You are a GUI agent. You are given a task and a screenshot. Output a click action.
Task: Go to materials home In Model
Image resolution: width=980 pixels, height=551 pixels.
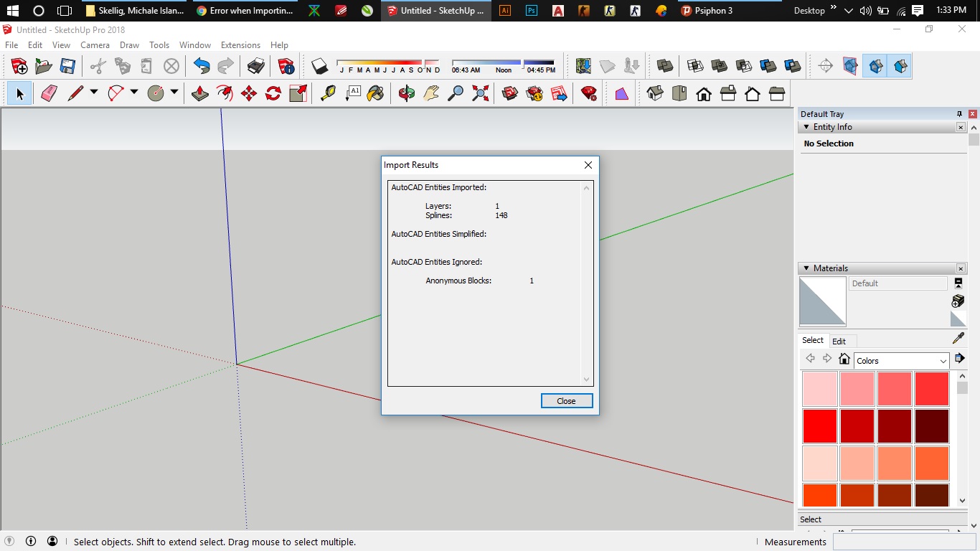tap(844, 359)
